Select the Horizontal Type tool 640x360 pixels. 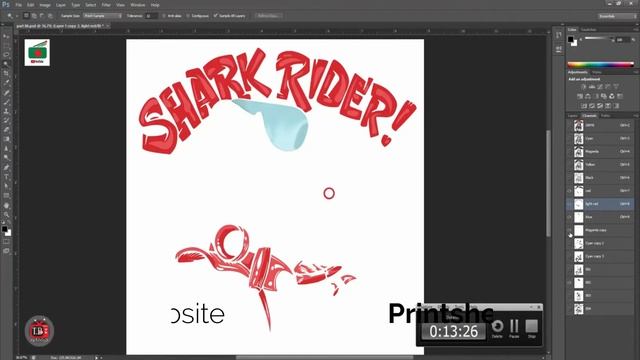point(6,177)
